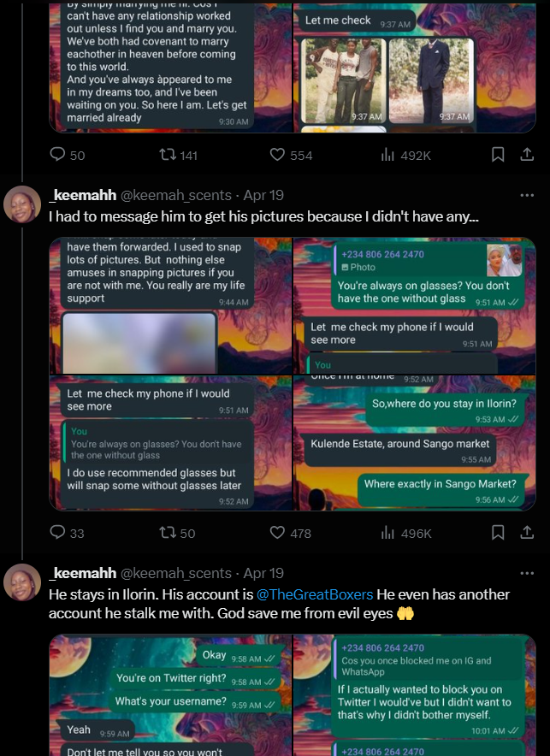Open the chat screenshot with photo preview
Screen dimensions: 550x756
415,305
